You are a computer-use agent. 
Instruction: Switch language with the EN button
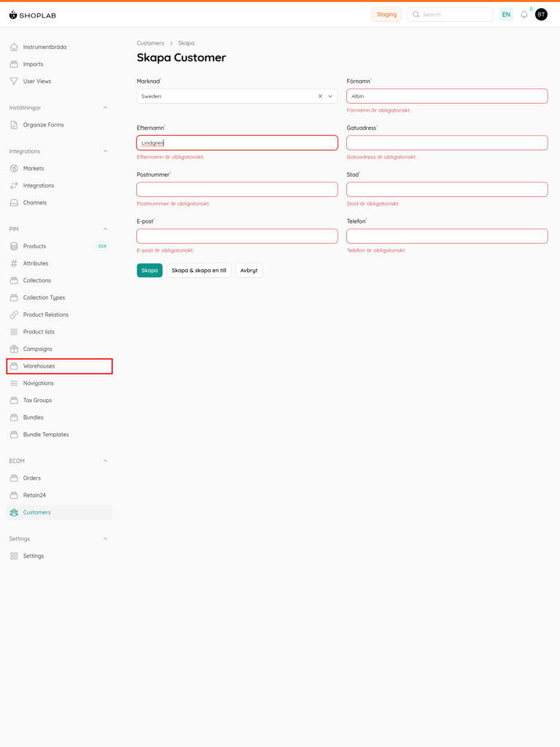click(x=506, y=15)
